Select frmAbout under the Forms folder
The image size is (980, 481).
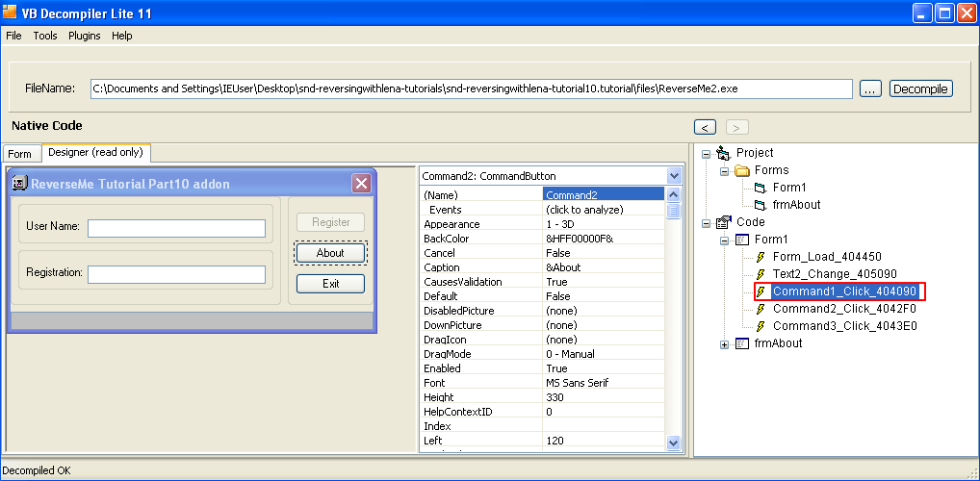point(796,205)
